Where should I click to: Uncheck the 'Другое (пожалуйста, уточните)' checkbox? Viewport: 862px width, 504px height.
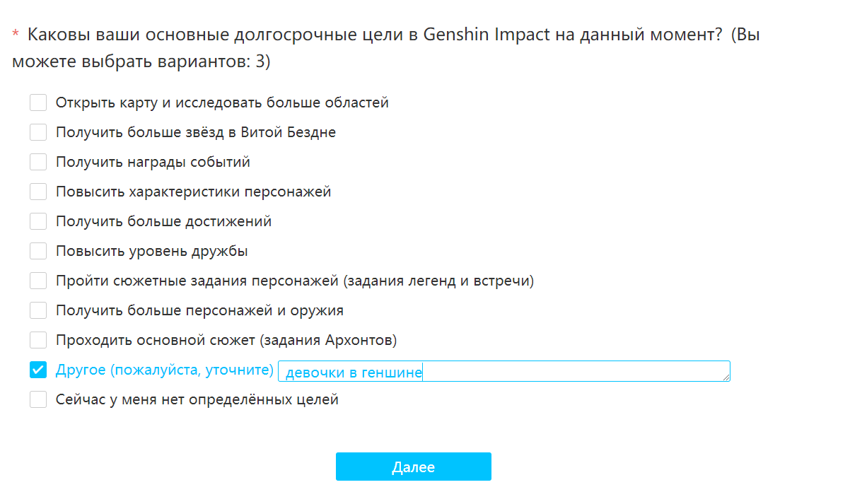pos(38,370)
